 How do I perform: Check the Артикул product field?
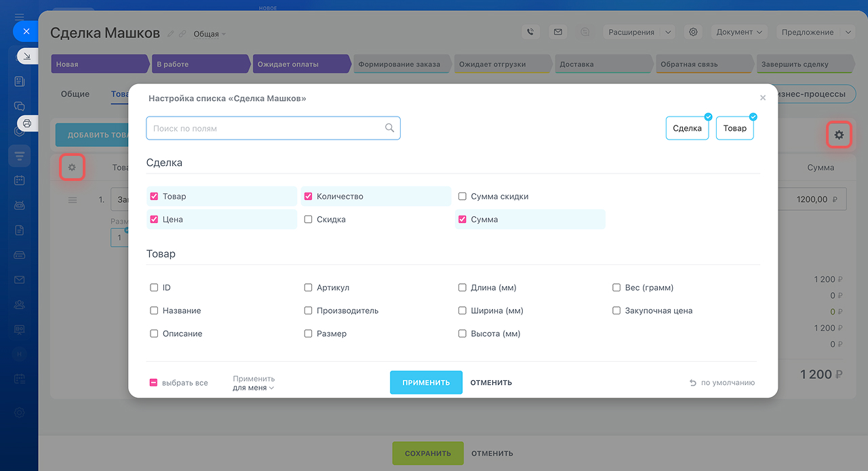309,287
